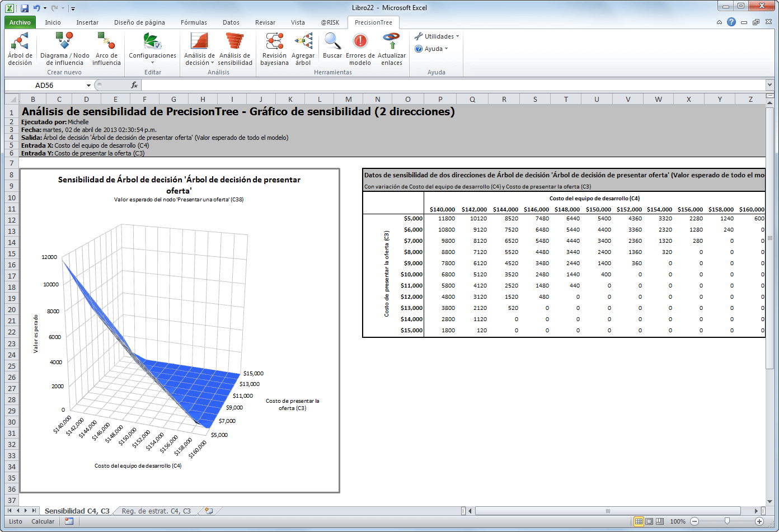779x532 pixels.
Task: Open Configuraciones dropdown in ribbon
Action: tap(152, 49)
